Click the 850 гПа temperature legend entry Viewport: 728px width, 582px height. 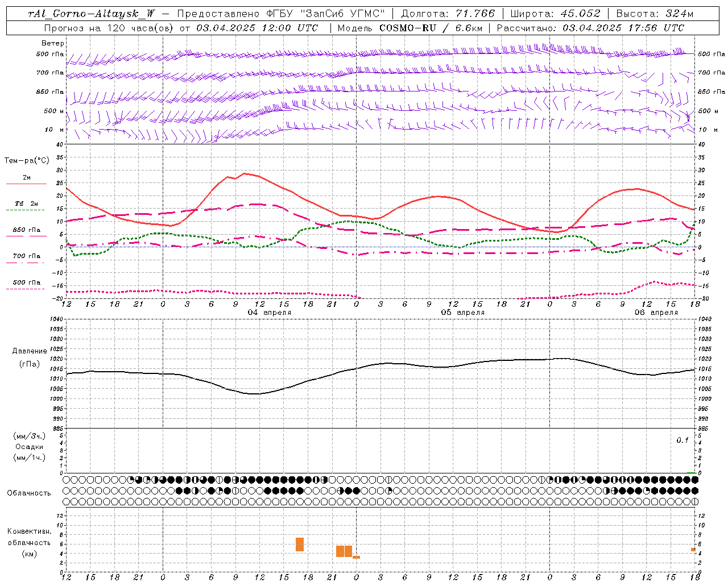coord(27,230)
